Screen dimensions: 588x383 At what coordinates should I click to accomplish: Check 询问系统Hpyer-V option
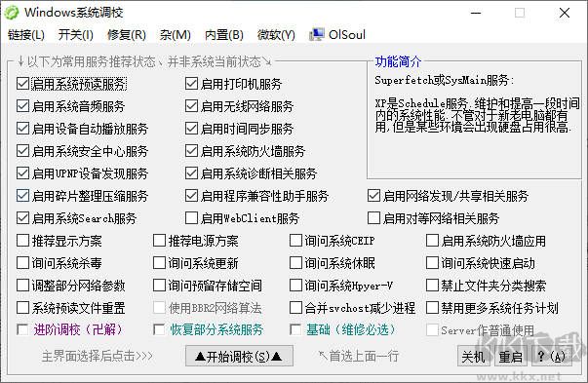[x=295, y=286]
